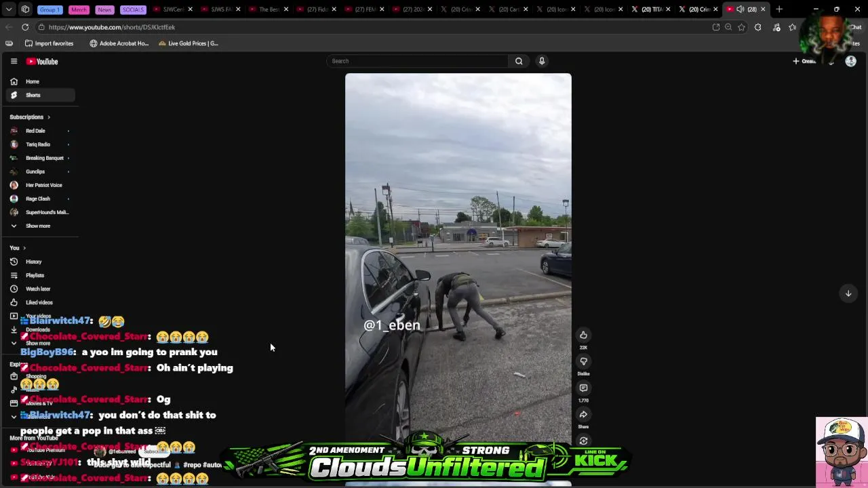
Task: Click the YouTube logo
Action: coord(42,62)
